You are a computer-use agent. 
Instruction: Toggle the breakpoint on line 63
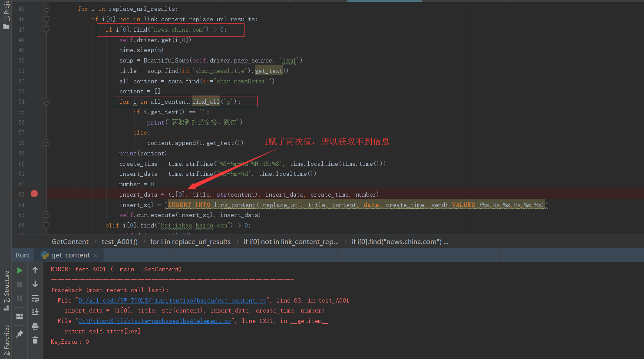click(x=34, y=194)
